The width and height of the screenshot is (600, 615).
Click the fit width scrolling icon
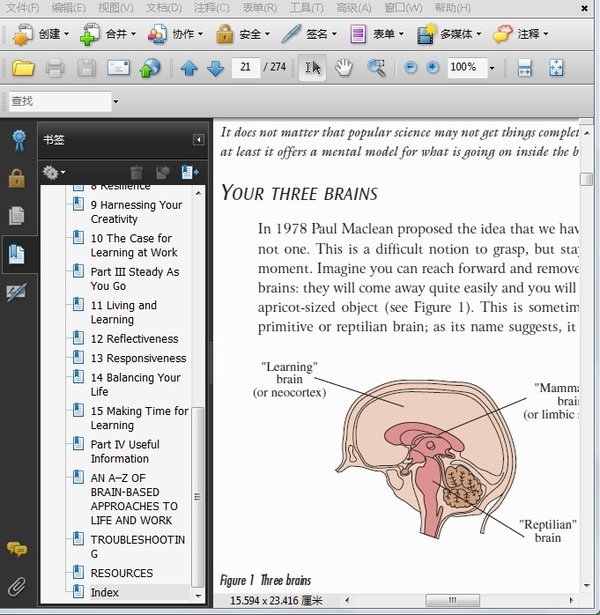point(525,68)
